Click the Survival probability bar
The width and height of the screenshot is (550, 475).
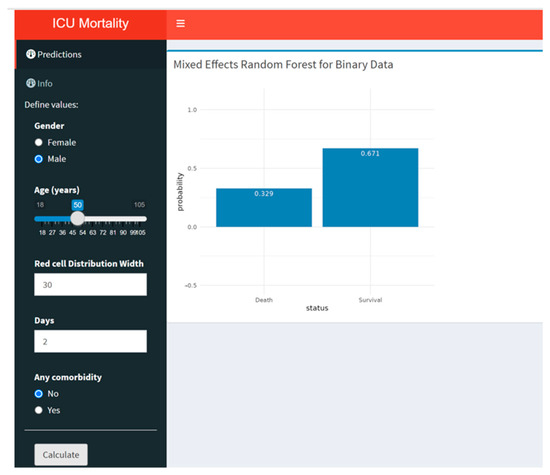[370, 188]
